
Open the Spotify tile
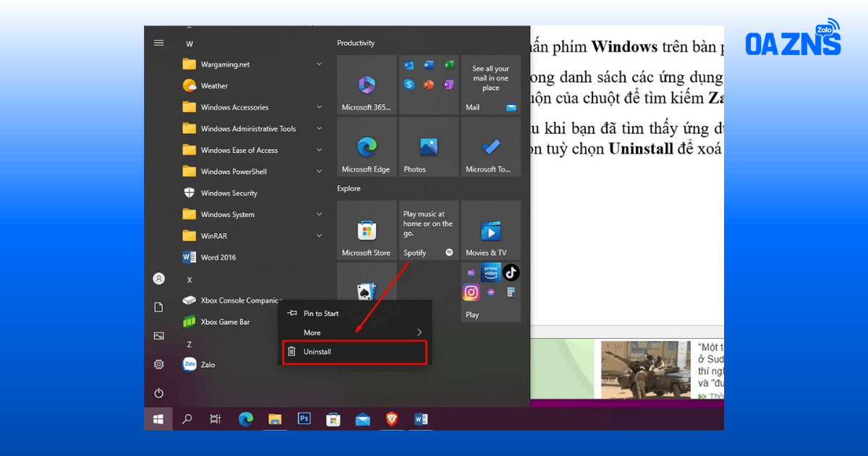click(x=429, y=230)
